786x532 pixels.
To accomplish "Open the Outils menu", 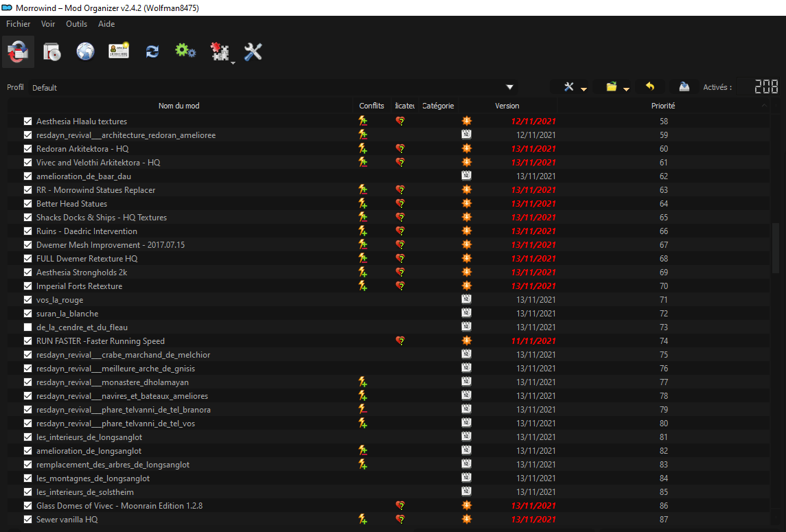I will (76, 24).
